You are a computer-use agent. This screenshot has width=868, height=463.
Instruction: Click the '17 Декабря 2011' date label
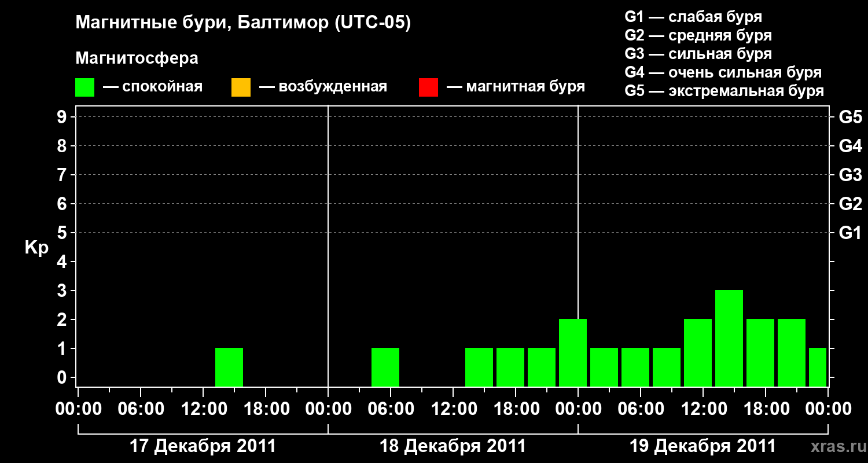click(203, 446)
